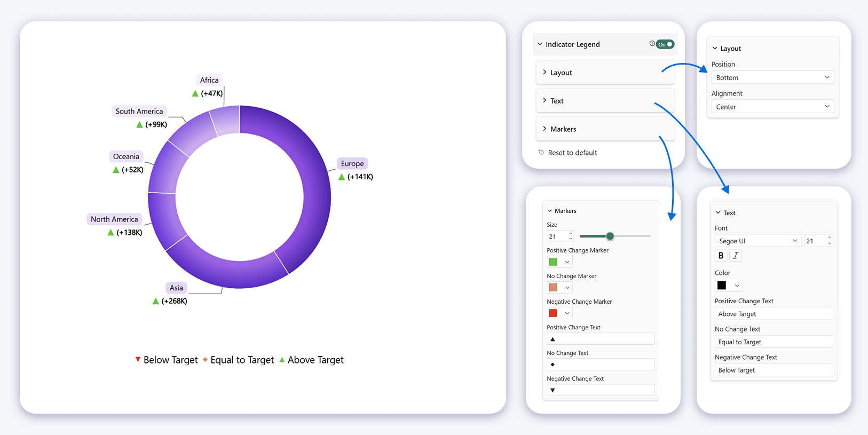Open the Segoe UI font dropdown
Screen dimensions: 868x435
click(x=758, y=241)
